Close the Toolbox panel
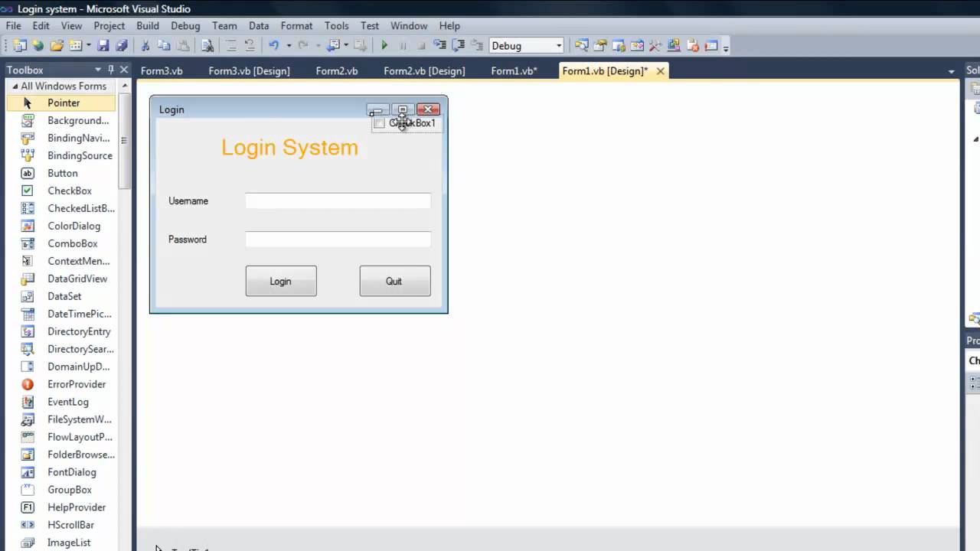980x551 pixels. pos(124,70)
